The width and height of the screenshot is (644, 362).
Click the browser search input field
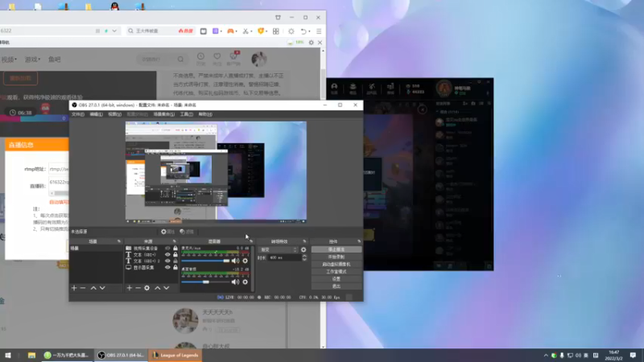(160, 31)
